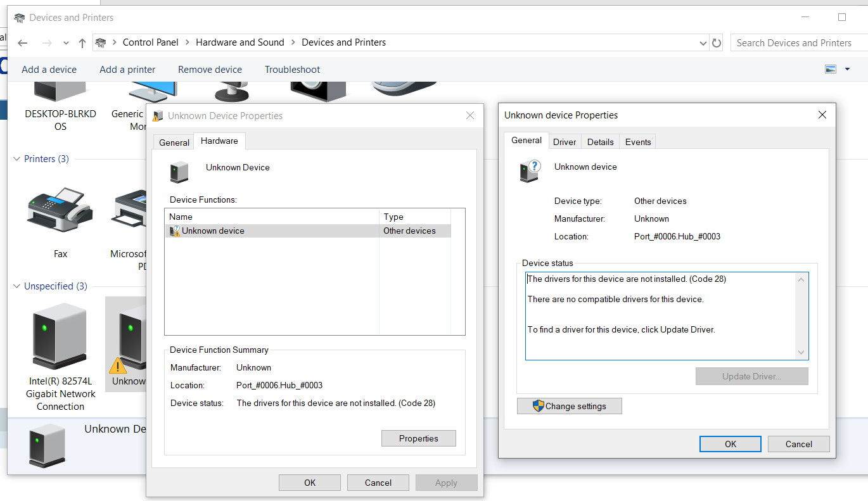Go up one folder level arrow

click(82, 43)
